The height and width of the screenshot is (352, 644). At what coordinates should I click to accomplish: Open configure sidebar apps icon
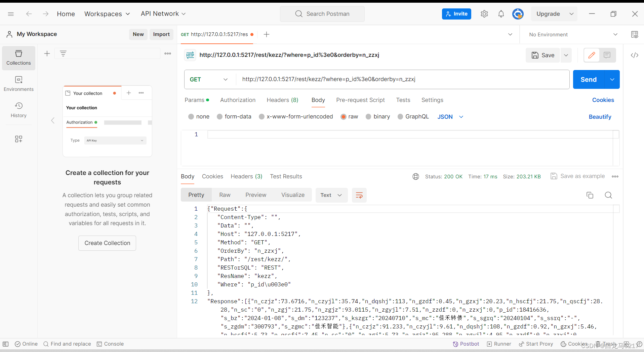[x=18, y=139]
